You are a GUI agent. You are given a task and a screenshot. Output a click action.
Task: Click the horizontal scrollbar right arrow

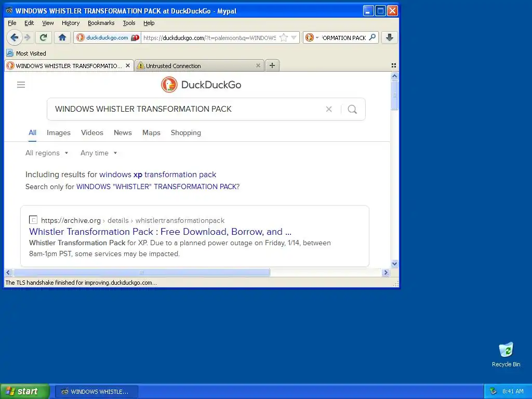385,272
